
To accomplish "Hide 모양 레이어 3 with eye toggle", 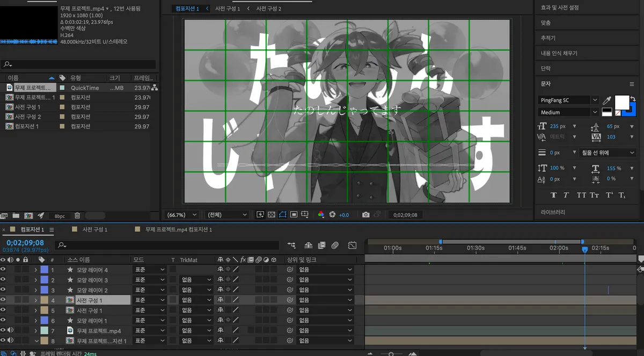I will click(x=3, y=280).
